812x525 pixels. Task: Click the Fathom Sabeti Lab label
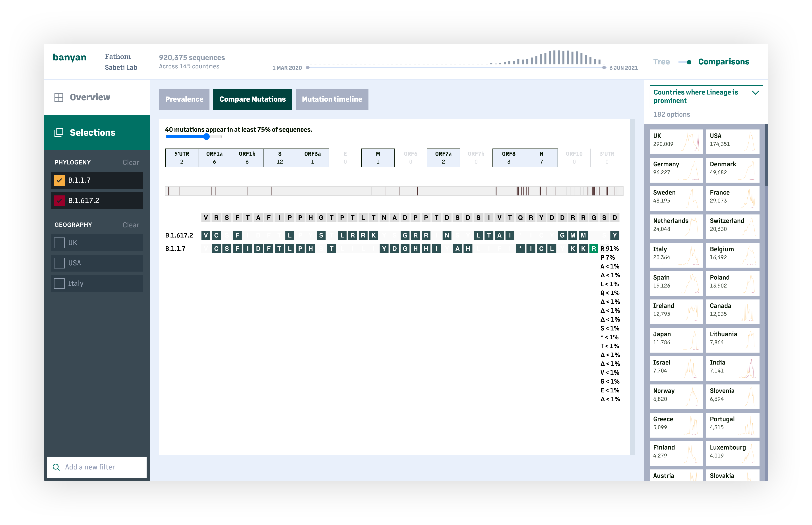point(121,62)
